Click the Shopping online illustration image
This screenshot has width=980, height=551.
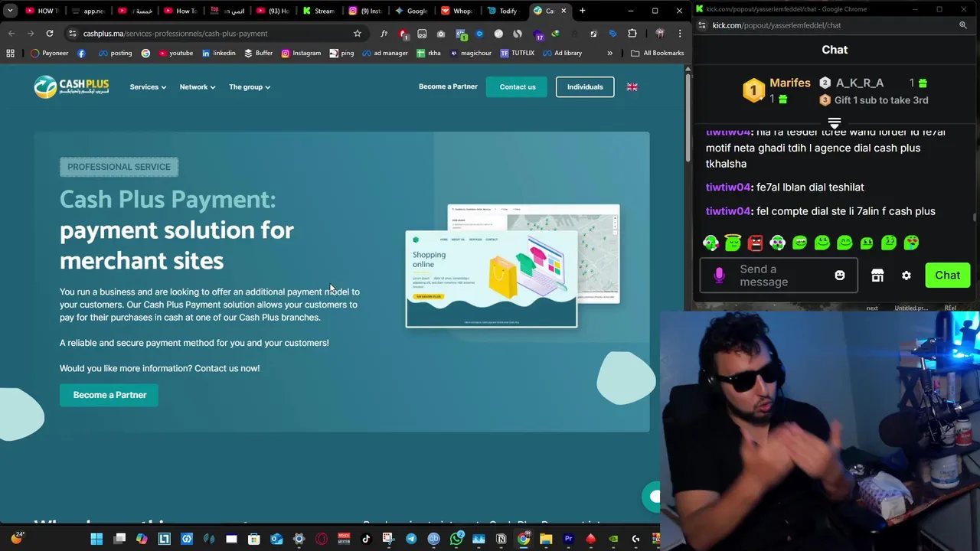coord(492,279)
